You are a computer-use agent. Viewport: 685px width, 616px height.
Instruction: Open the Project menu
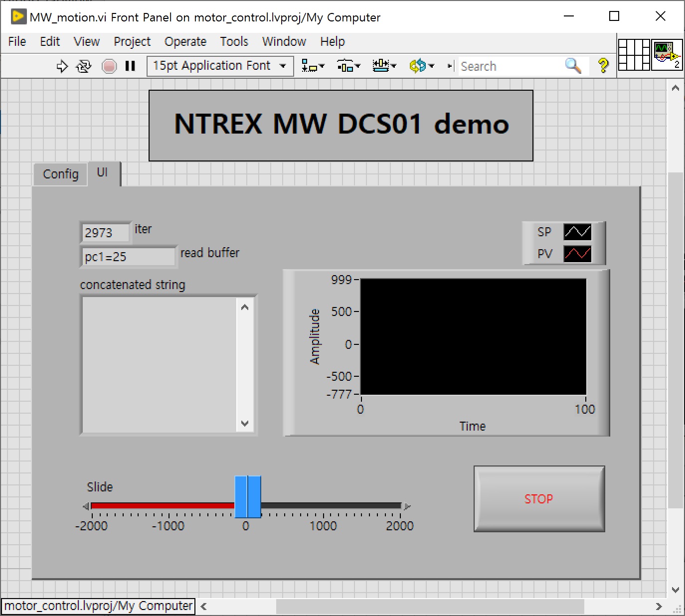[132, 42]
